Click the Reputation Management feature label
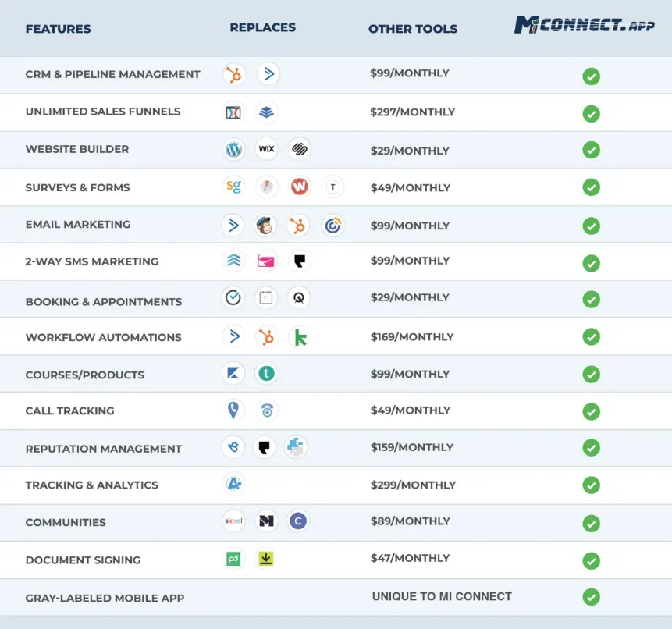The image size is (672, 629). [x=104, y=449]
